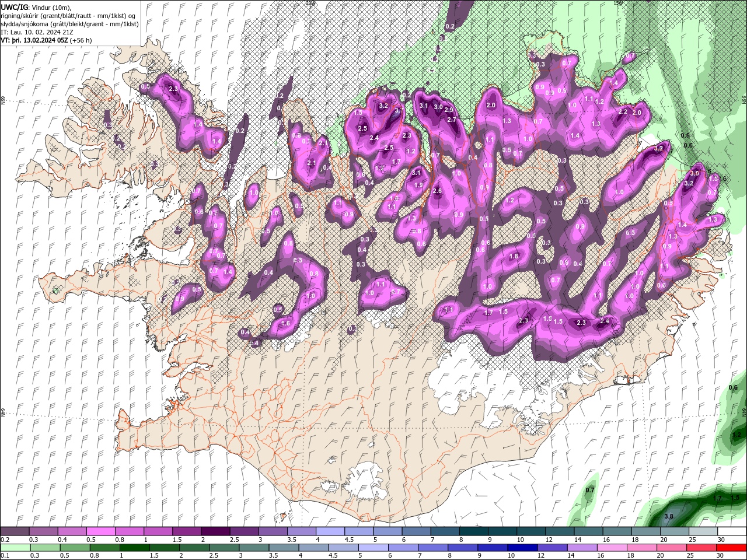Click lower legend swatch between 25 and 30
The image size is (747, 560).
pos(701,548)
